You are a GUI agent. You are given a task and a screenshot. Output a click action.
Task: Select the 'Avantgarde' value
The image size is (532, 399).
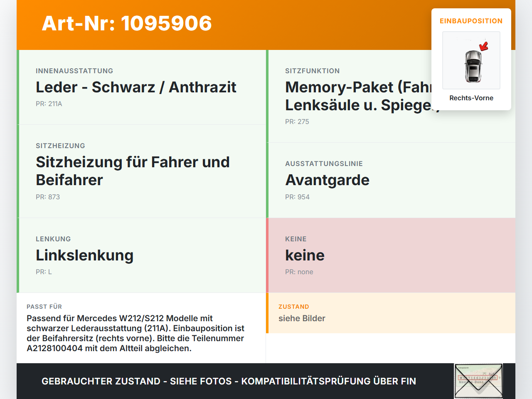point(327,180)
